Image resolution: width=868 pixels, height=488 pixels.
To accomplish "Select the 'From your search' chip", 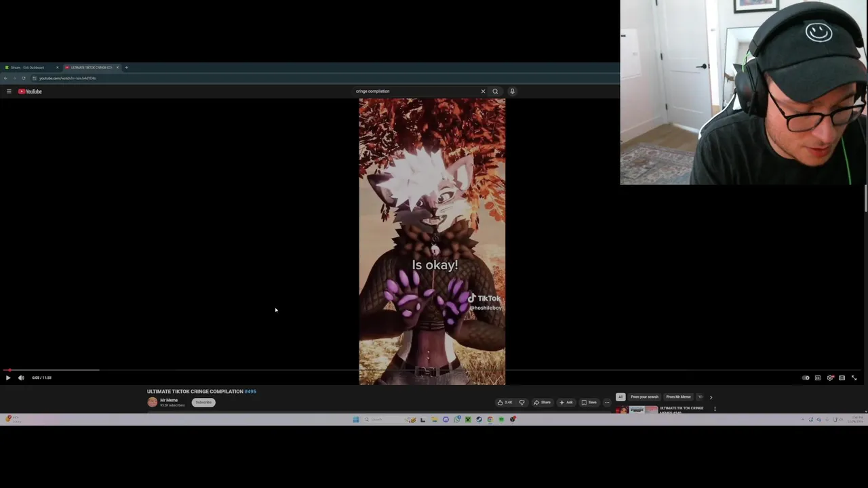I will 644,396.
